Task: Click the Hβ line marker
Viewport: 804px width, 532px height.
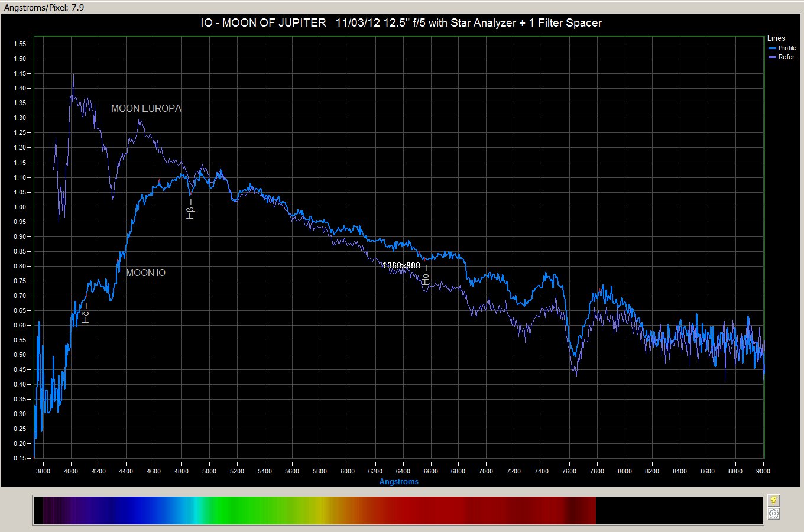Action: coord(190,210)
